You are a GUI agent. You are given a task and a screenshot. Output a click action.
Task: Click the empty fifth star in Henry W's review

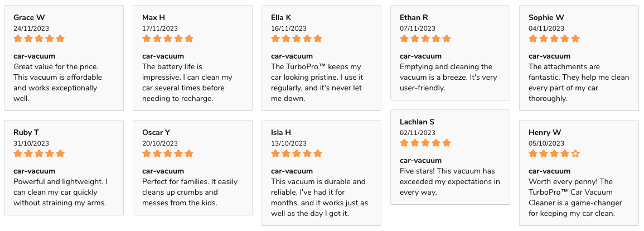tap(575, 154)
